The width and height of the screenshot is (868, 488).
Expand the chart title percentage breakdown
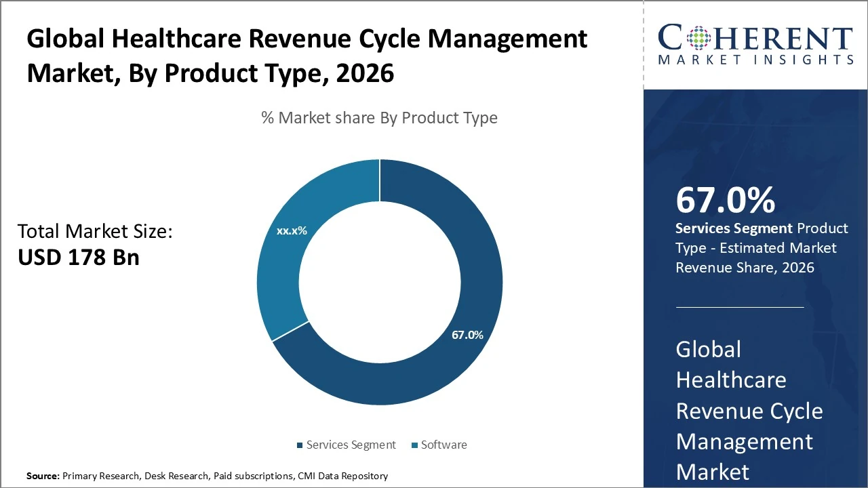(x=378, y=117)
